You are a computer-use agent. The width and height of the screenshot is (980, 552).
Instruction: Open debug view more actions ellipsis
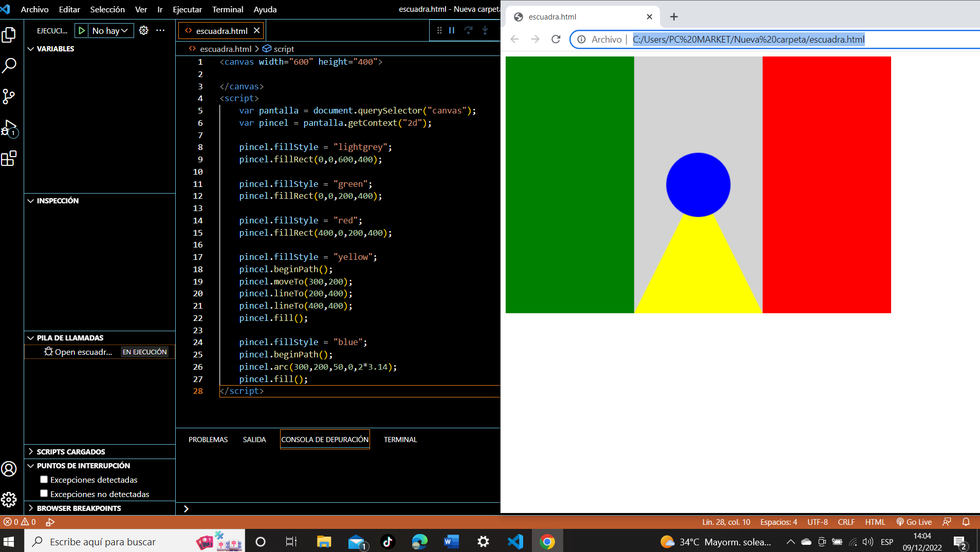160,31
